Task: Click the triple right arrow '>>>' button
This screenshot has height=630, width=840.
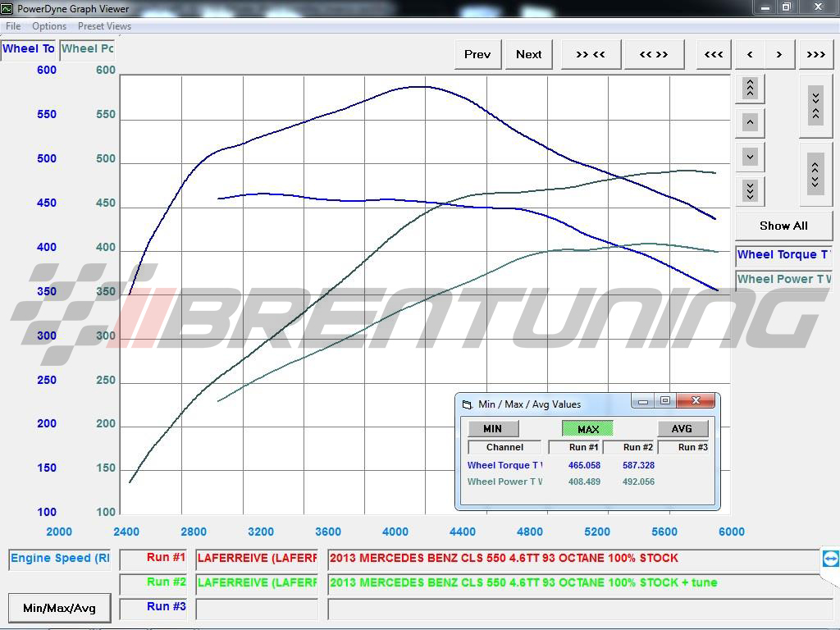Action: click(816, 54)
